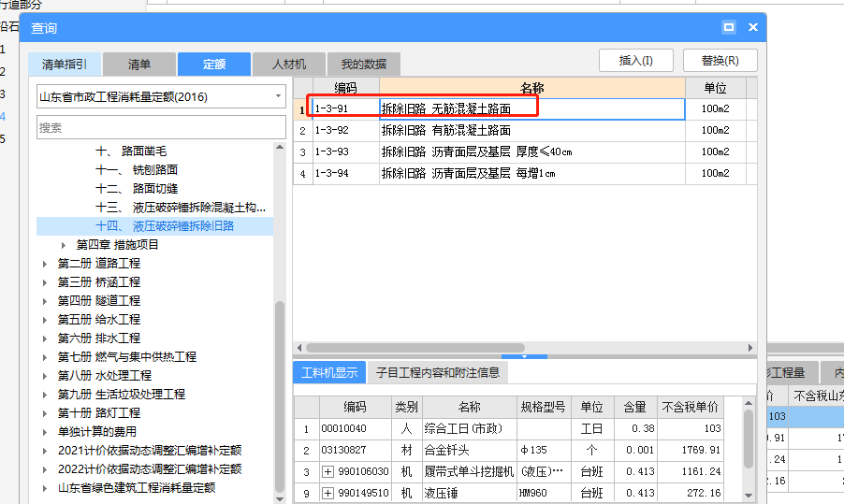Expand 第三册 桥涵工程 node
The height and width of the screenshot is (504, 844).
pos(45,282)
